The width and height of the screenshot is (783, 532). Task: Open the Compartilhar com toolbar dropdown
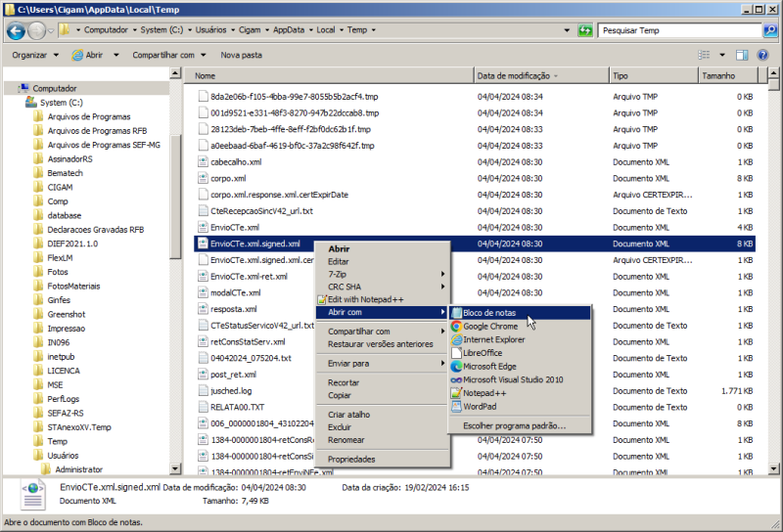168,55
